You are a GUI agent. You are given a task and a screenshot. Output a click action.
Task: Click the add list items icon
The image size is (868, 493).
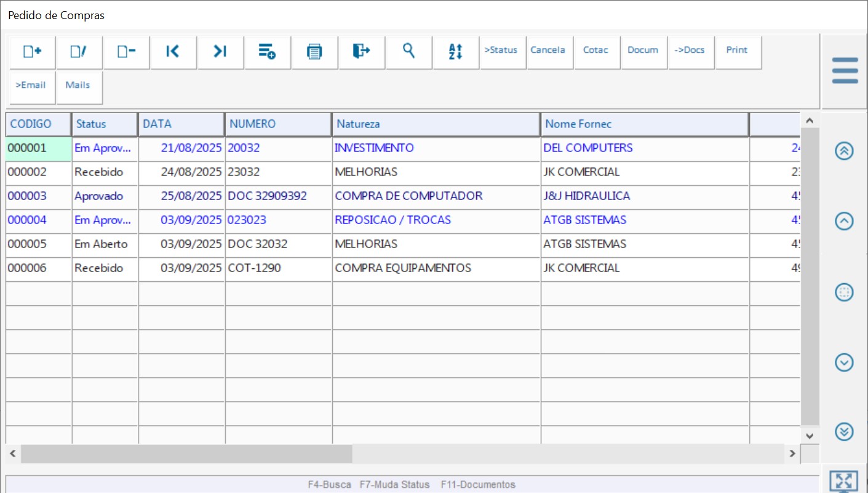tap(267, 52)
